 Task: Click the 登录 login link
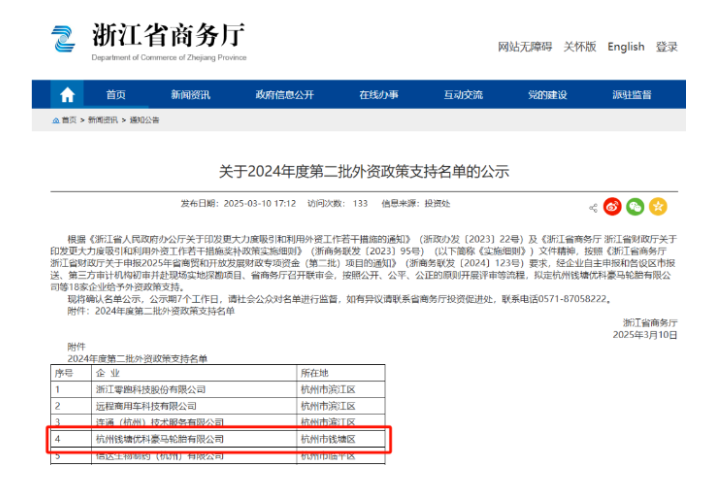(x=667, y=47)
